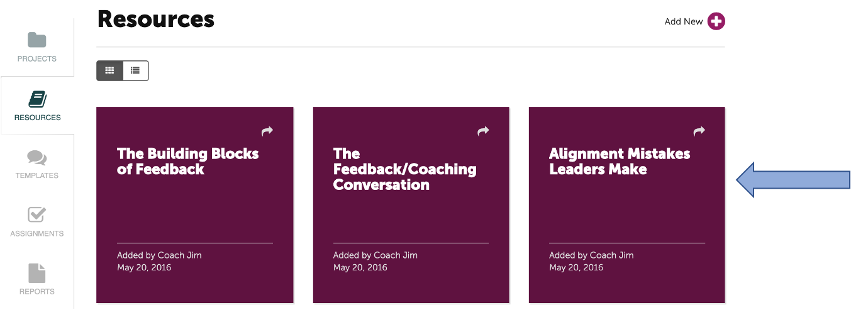Open Templates speech bubbles icon
Screen dimensions: 868x327
(37, 157)
